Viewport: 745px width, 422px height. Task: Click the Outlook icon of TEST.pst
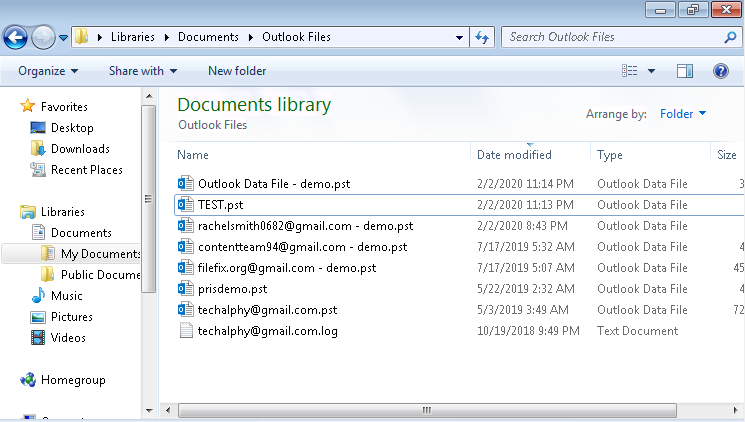[185, 204]
